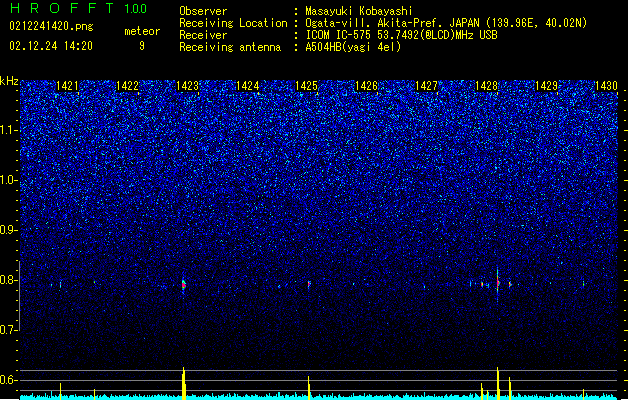Click receiver ICOM IC-575 53.7492 MHz text

[x=401, y=35]
